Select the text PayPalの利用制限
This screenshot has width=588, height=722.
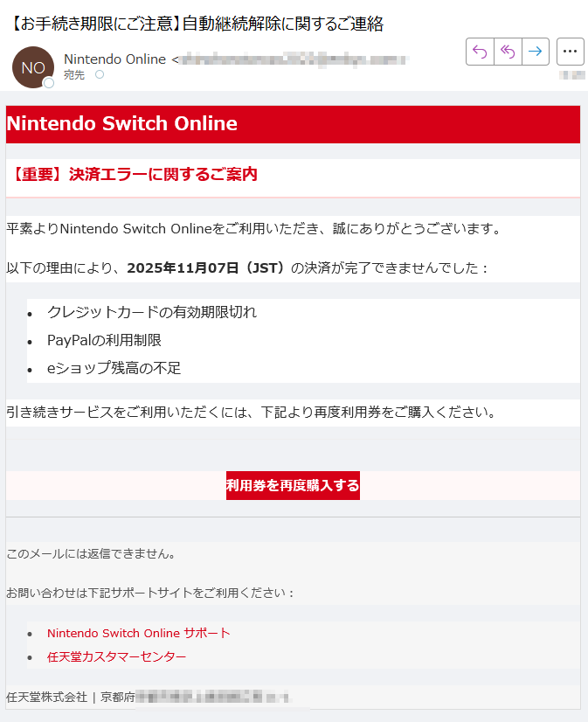(x=104, y=340)
